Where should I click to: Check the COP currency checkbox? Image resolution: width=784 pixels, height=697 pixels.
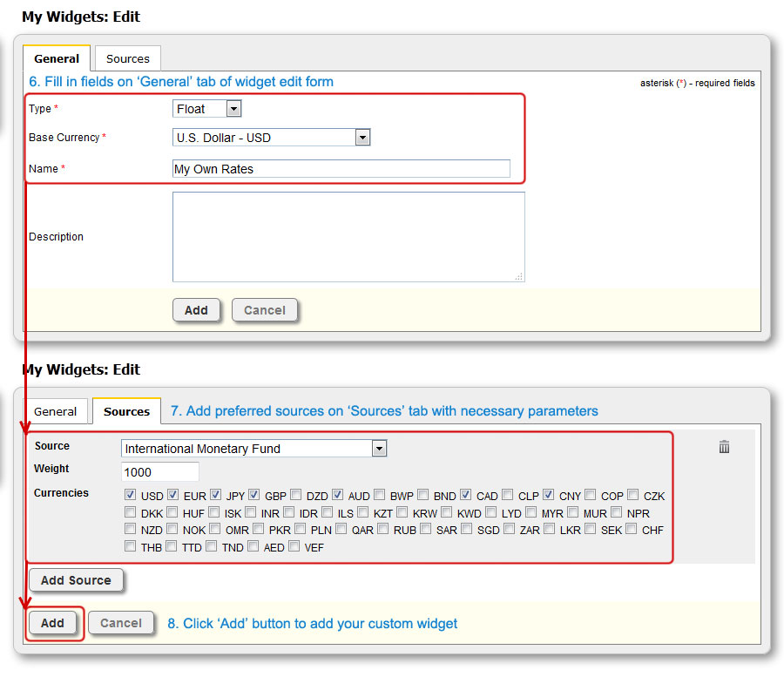point(591,495)
